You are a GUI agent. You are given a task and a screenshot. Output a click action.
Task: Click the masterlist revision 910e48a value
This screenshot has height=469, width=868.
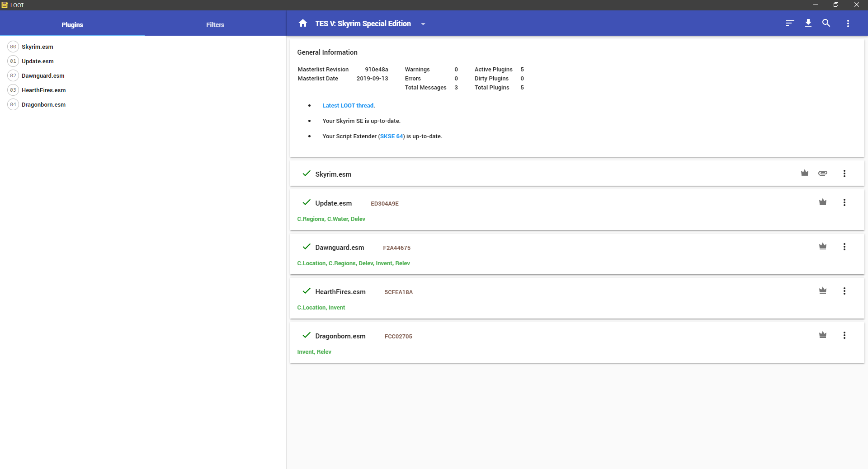(377, 70)
